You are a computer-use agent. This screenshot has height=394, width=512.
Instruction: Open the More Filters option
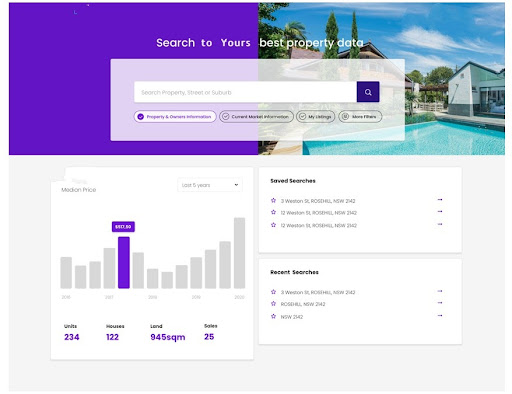[360, 117]
